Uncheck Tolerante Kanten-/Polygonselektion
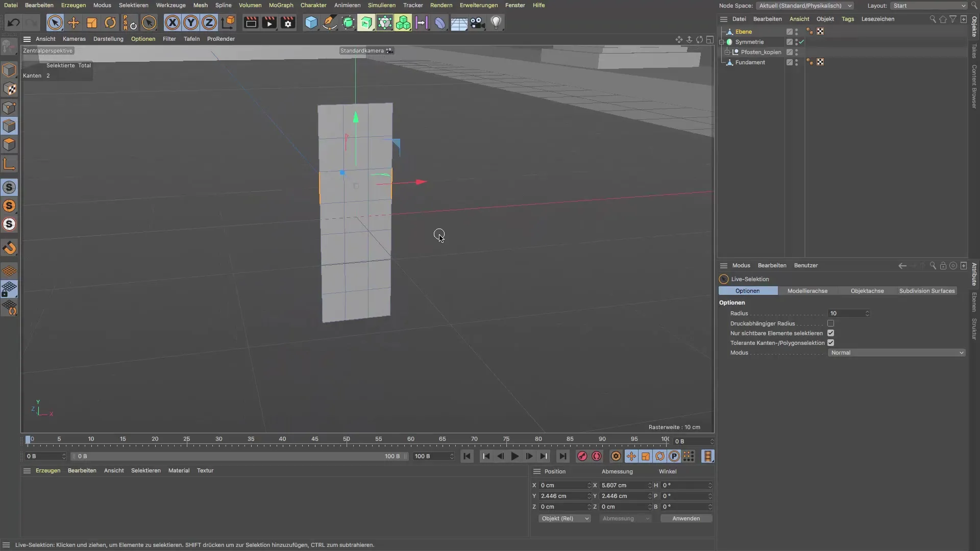This screenshot has width=980, height=551. (x=830, y=343)
